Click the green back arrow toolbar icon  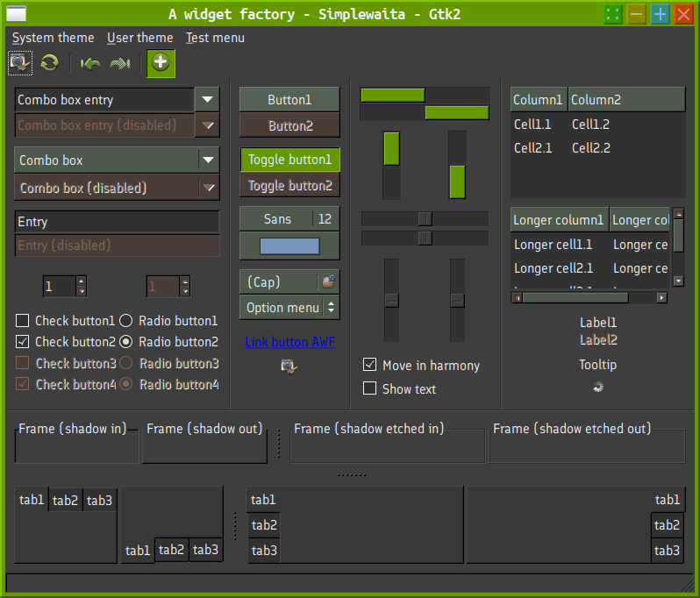click(89, 62)
